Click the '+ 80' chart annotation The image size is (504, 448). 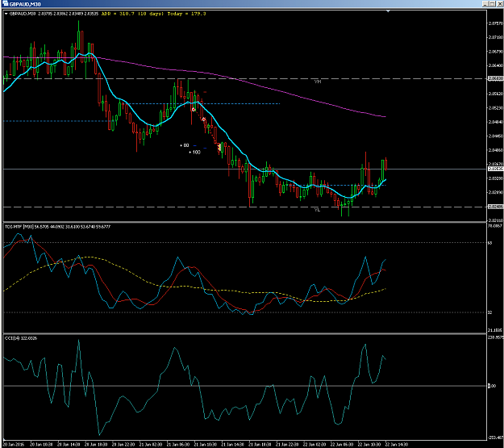pyautogui.click(x=185, y=145)
